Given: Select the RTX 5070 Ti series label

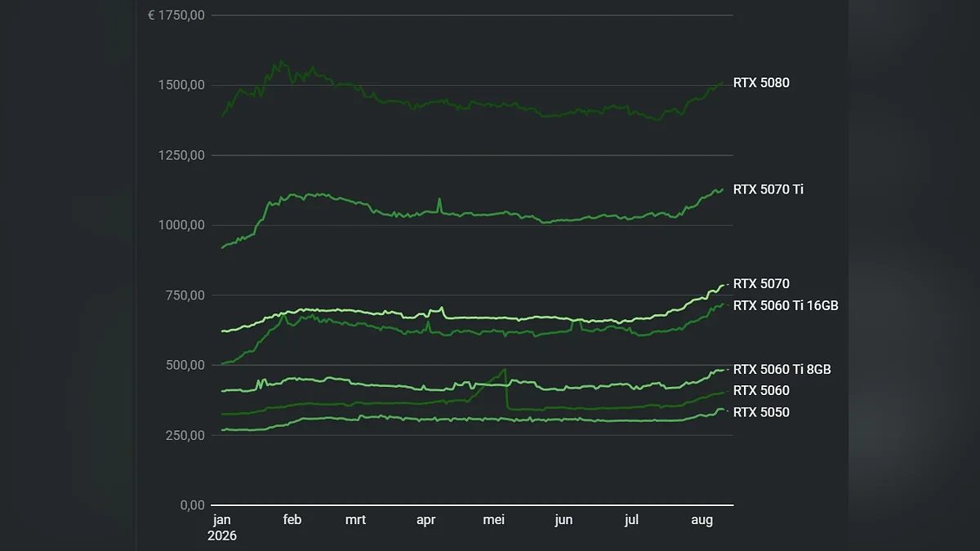Looking at the screenshot, I should coord(768,189).
